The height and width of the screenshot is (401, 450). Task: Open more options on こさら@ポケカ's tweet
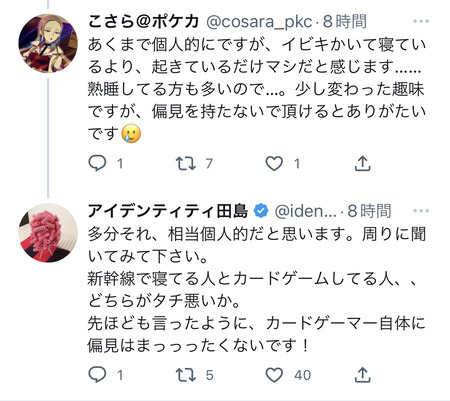(421, 21)
